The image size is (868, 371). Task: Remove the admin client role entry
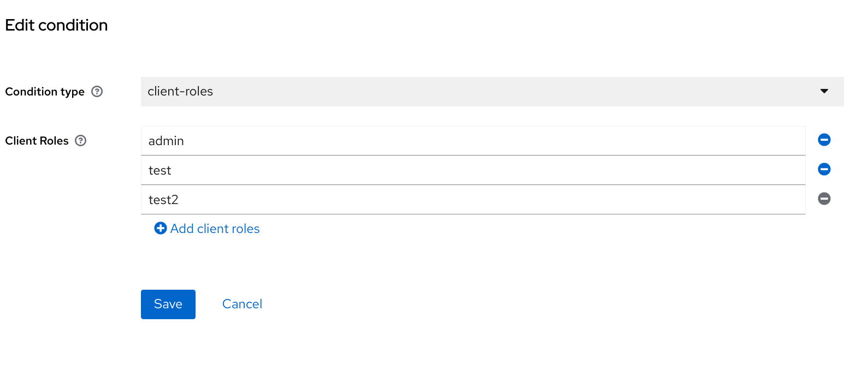824,140
